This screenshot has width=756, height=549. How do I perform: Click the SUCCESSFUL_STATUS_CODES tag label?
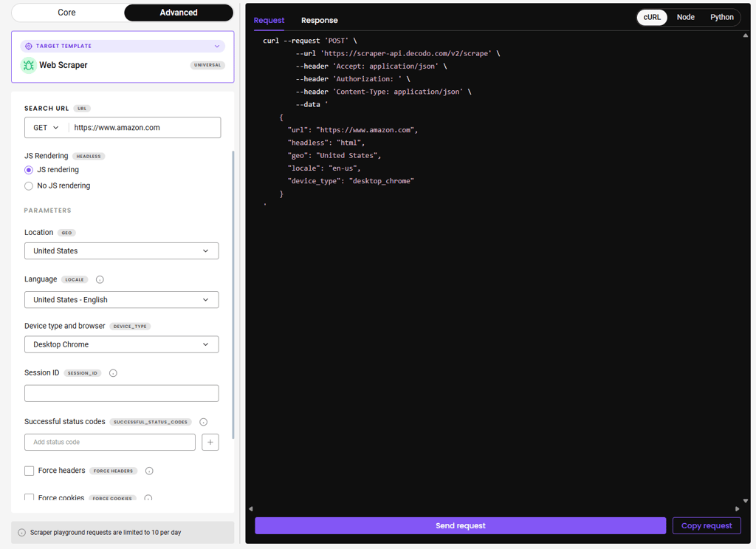click(x=151, y=422)
